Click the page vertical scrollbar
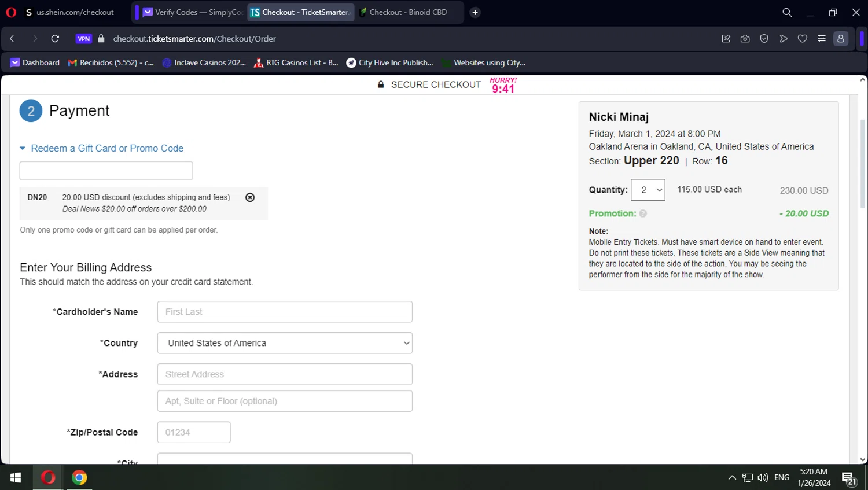 coord(863,164)
